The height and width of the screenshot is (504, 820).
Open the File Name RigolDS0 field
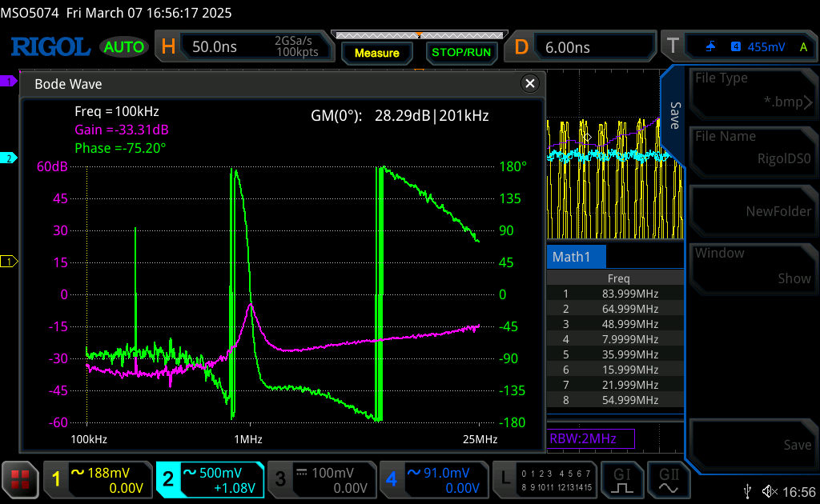tap(753, 148)
